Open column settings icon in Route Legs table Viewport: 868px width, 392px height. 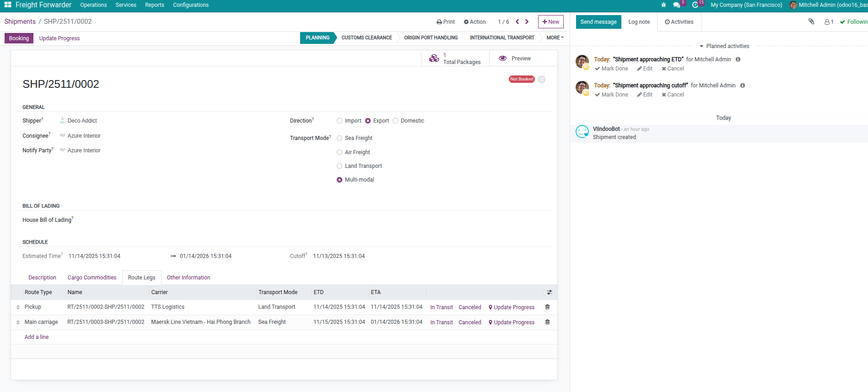[549, 292]
